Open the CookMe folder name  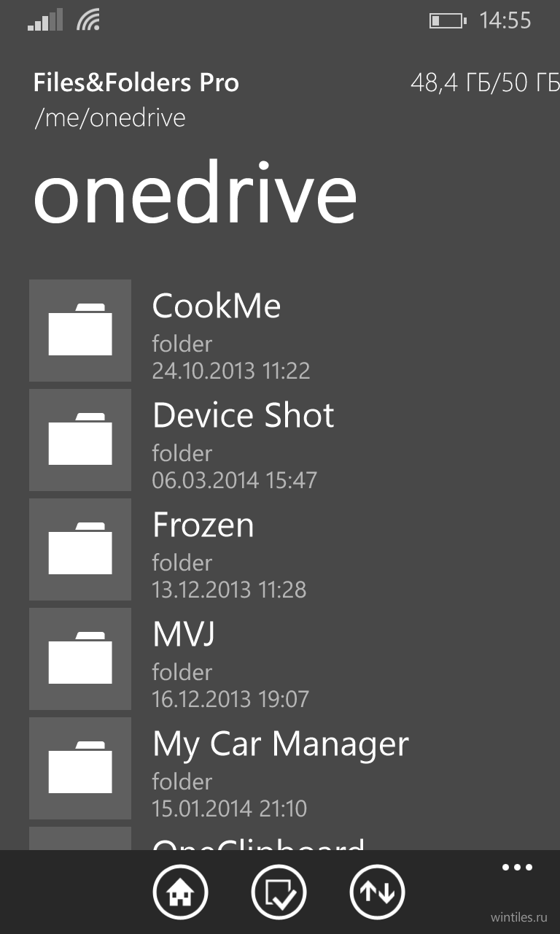(x=217, y=306)
